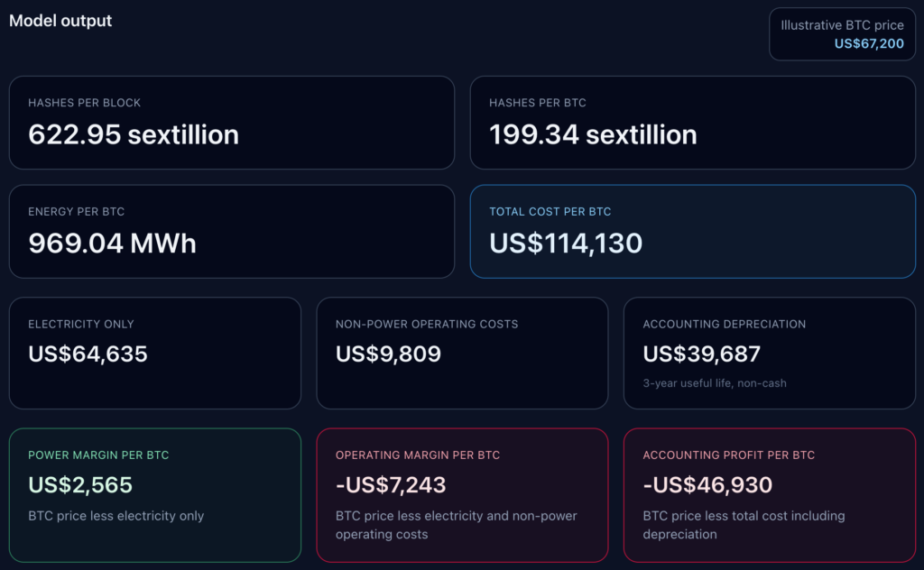Select the Operating margin per BTC card
The image size is (924, 570).
[x=462, y=494]
